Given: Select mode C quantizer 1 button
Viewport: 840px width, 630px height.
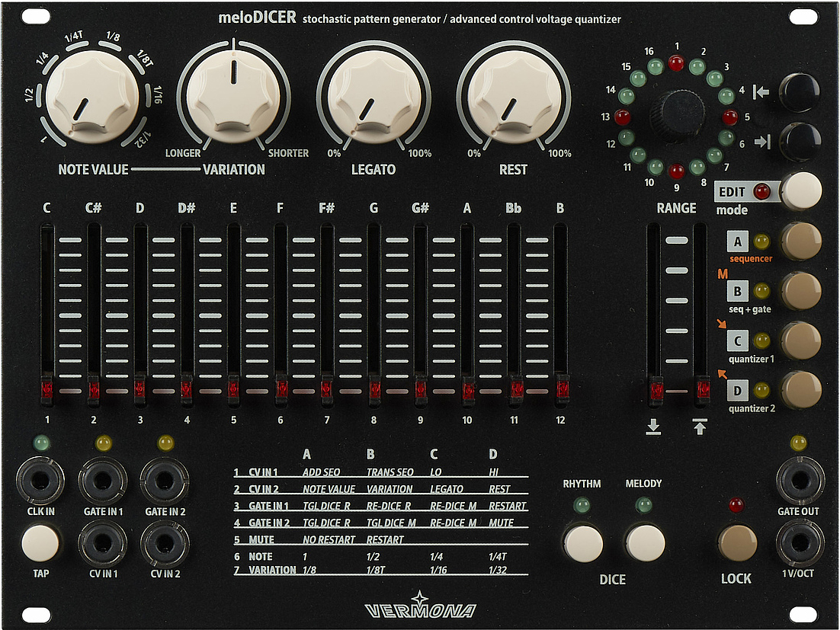Looking at the screenshot, I should click(x=801, y=341).
